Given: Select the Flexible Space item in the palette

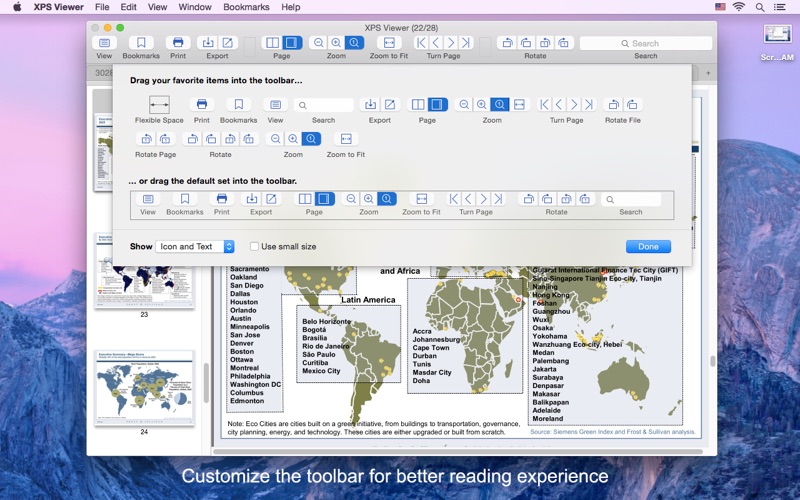Looking at the screenshot, I should tap(159, 105).
